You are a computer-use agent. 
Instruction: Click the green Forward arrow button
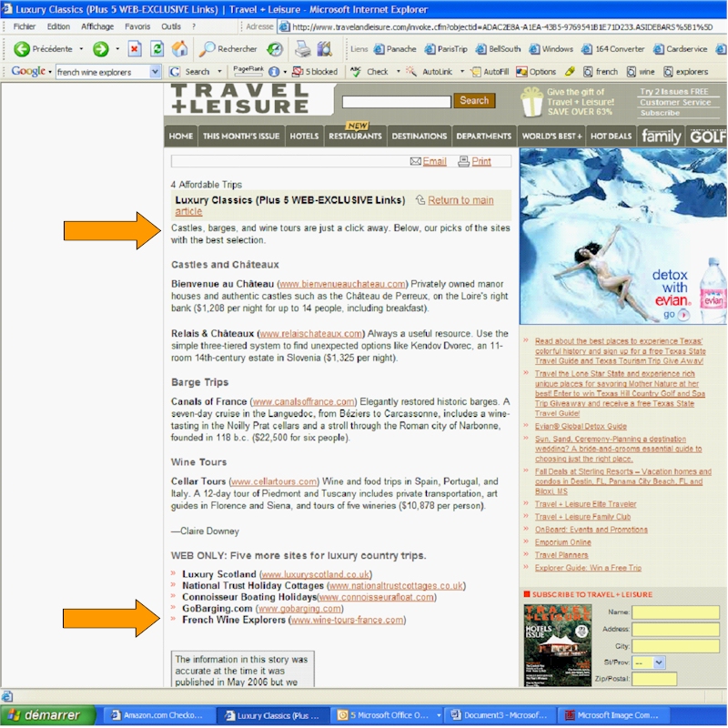click(101, 49)
